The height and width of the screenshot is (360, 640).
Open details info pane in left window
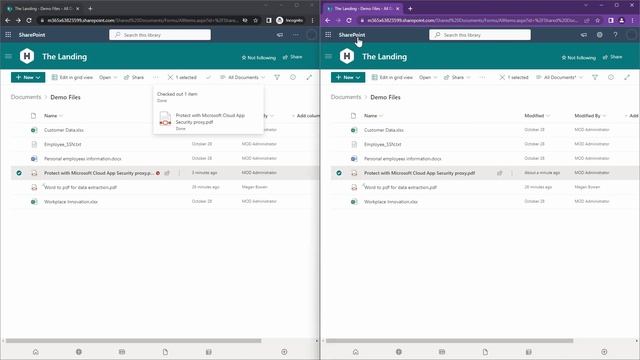pyautogui.click(x=293, y=77)
